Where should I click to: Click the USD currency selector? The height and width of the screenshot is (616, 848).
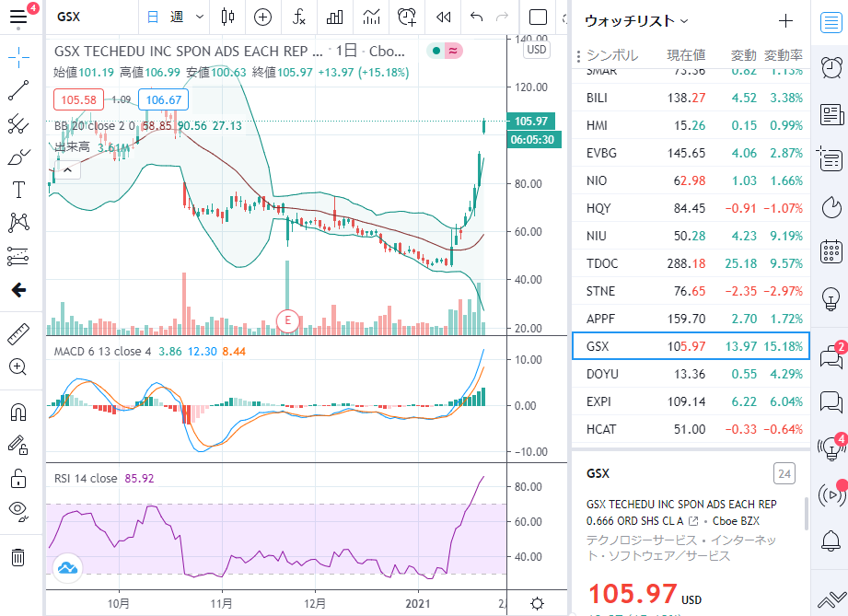[x=537, y=50]
